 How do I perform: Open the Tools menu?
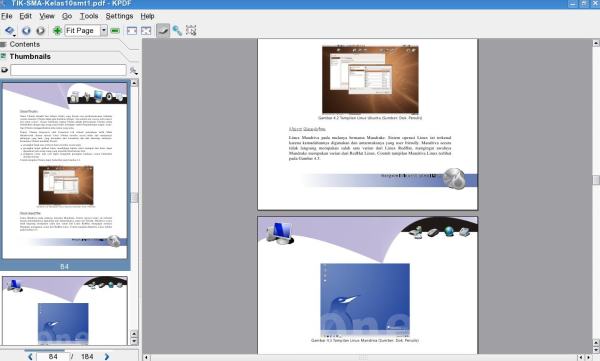click(x=89, y=16)
